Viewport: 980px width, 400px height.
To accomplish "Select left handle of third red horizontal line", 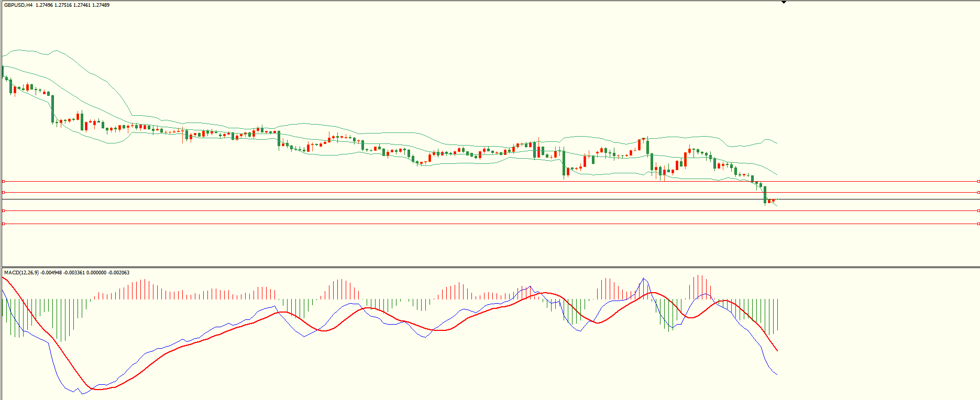I will pyautogui.click(x=4, y=210).
